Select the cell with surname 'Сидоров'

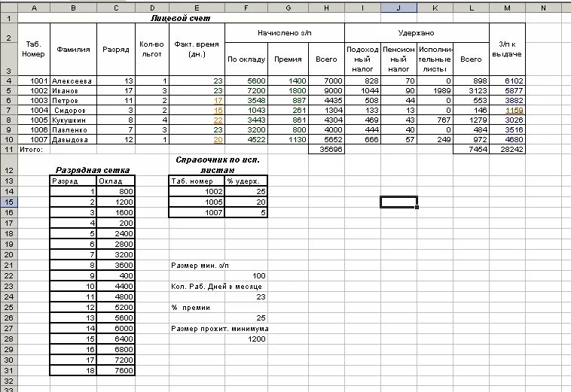coord(73,110)
